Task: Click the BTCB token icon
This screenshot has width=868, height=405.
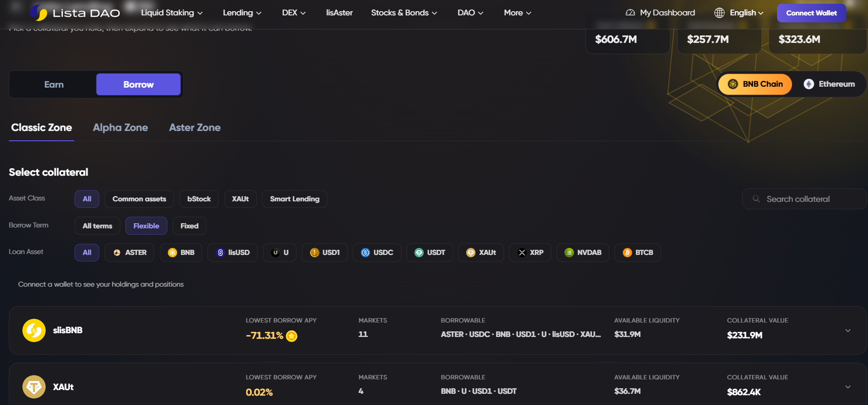Action: pyautogui.click(x=627, y=253)
